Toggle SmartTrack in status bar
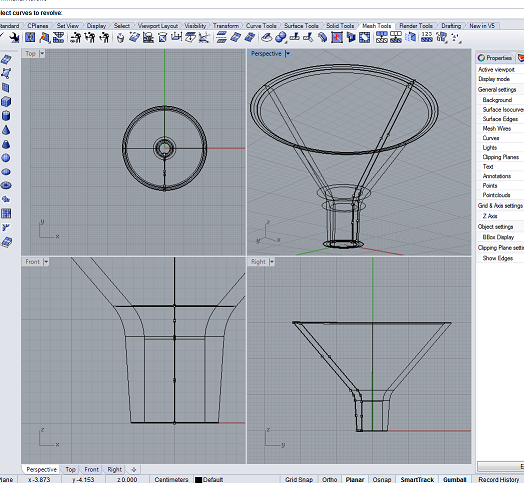The width and height of the screenshot is (524, 483). (417, 479)
